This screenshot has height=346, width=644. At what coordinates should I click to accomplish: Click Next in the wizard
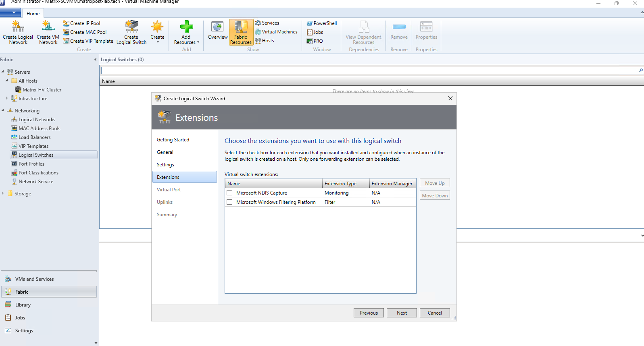coord(402,313)
